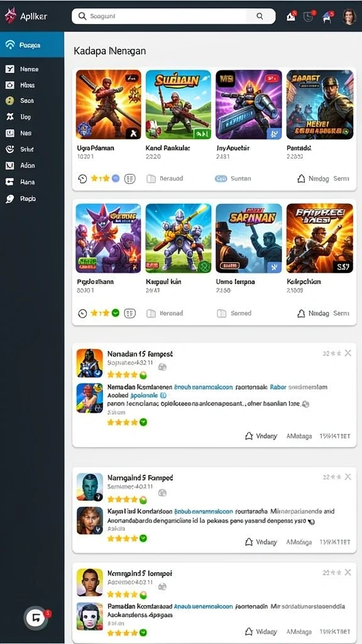Click Vndany bell in first review card
This screenshot has width=362, height=644.
pos(261,436)
